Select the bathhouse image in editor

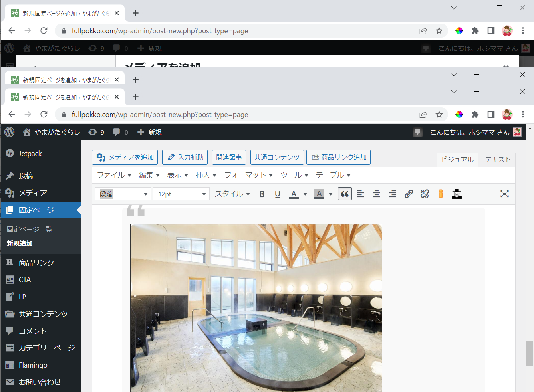tap(256, 307)
